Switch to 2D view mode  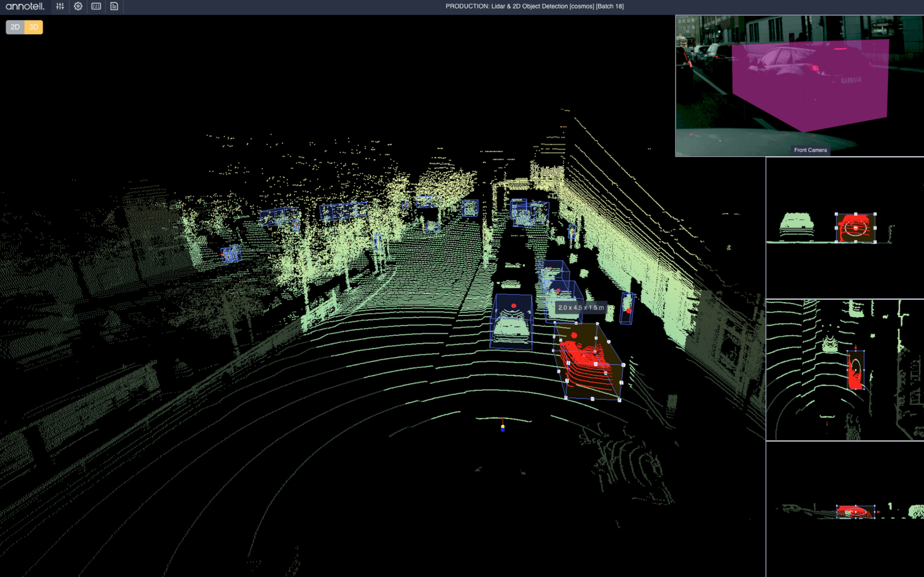point(15,27)
